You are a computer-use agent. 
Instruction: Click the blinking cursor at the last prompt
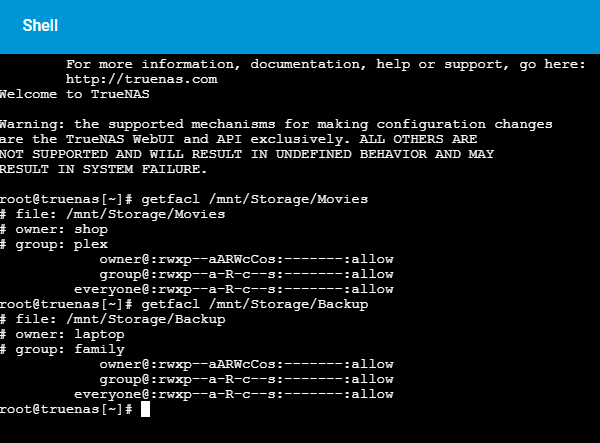pyautogui.click(x=145, y=409)
